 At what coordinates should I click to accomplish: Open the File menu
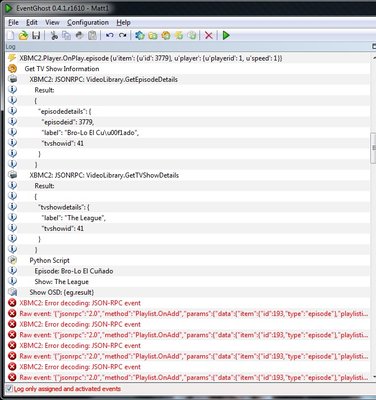13,23
